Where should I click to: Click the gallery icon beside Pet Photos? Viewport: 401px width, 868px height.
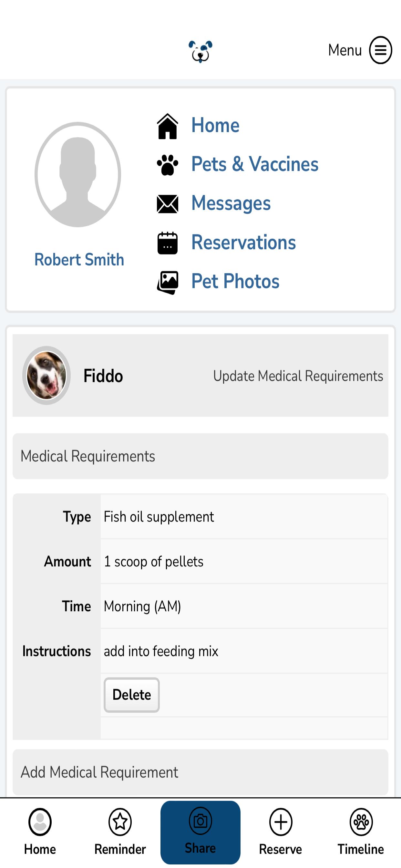click(168, 282)
